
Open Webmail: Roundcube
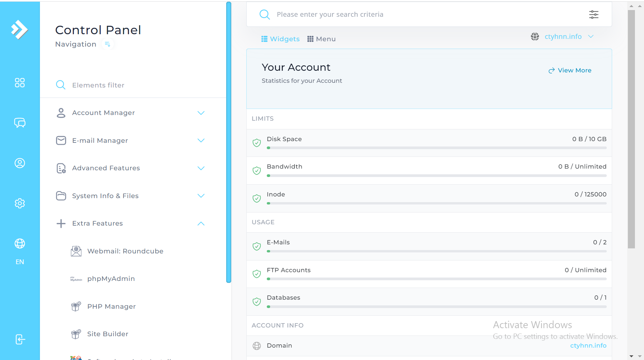(125, 251)
